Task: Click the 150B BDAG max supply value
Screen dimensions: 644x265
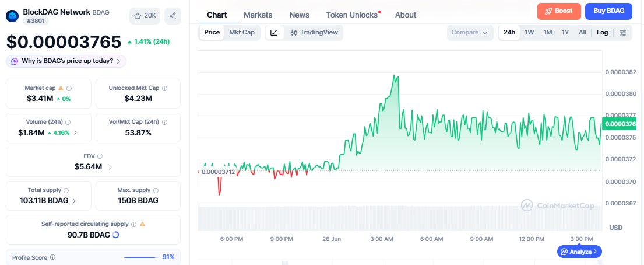Action: [138, 200]
